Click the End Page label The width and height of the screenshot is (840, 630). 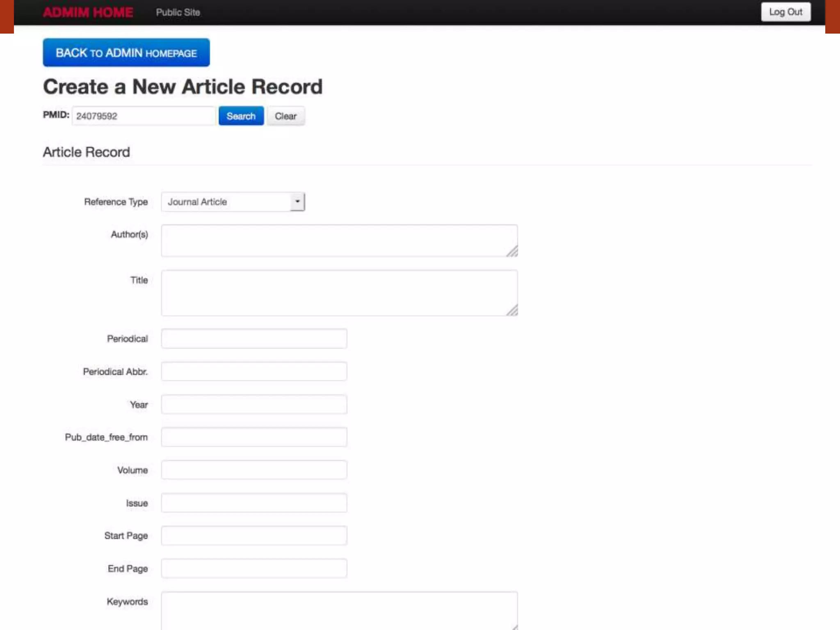(128, 568)
